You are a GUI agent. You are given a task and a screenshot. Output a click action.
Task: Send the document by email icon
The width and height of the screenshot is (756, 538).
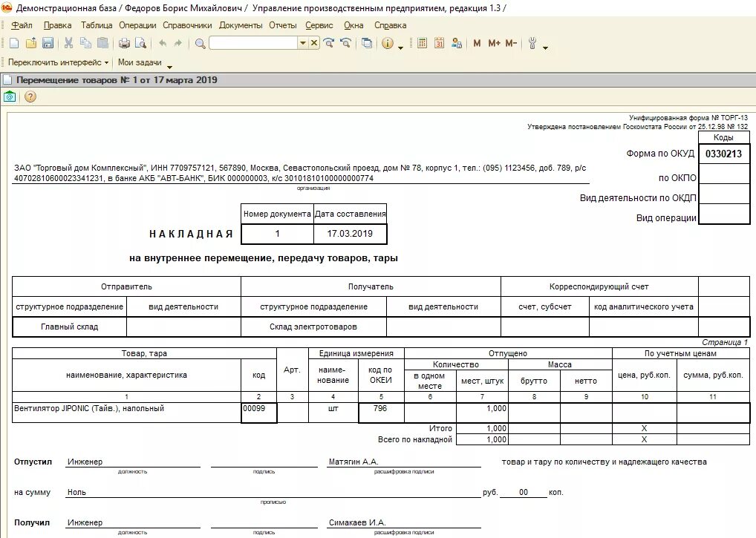pos(10,96)
